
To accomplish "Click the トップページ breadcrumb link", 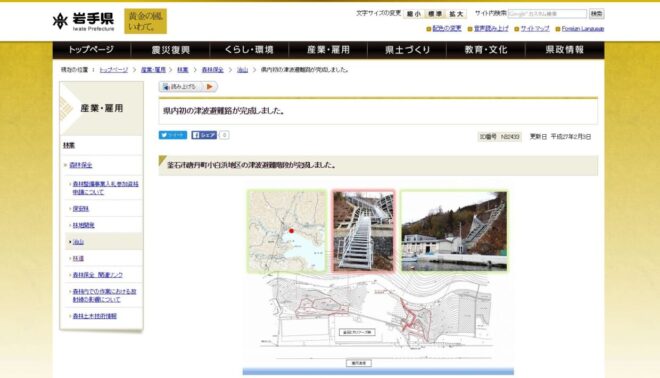I will (114, 70).
